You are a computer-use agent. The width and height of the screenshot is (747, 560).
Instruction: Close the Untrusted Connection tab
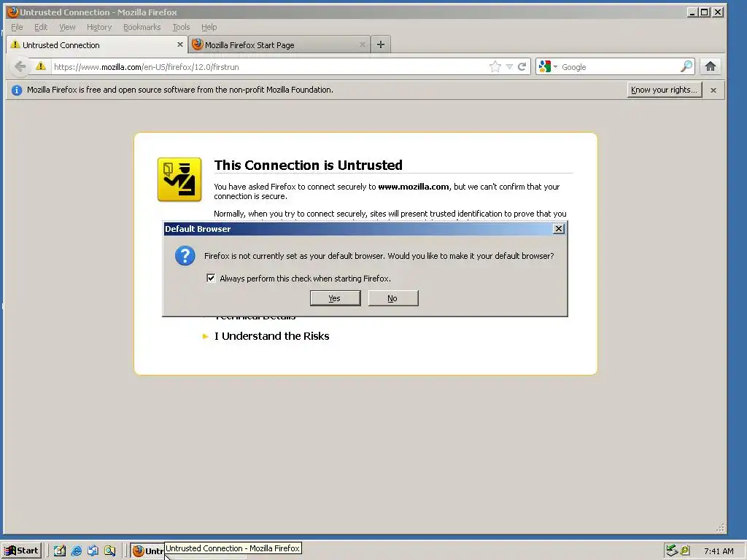[x=179, y=44]
